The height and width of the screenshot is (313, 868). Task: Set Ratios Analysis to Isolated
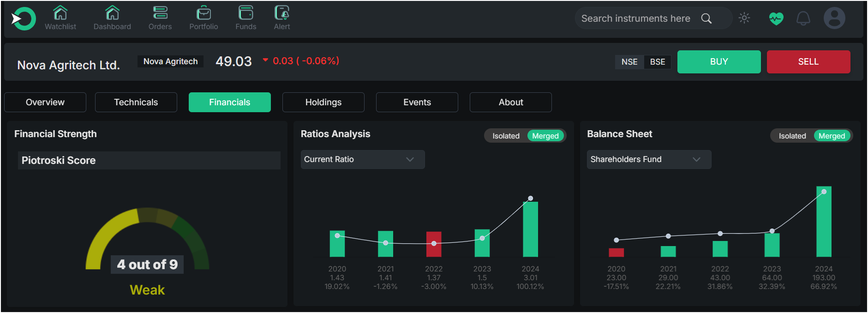[x=506, y=136]
